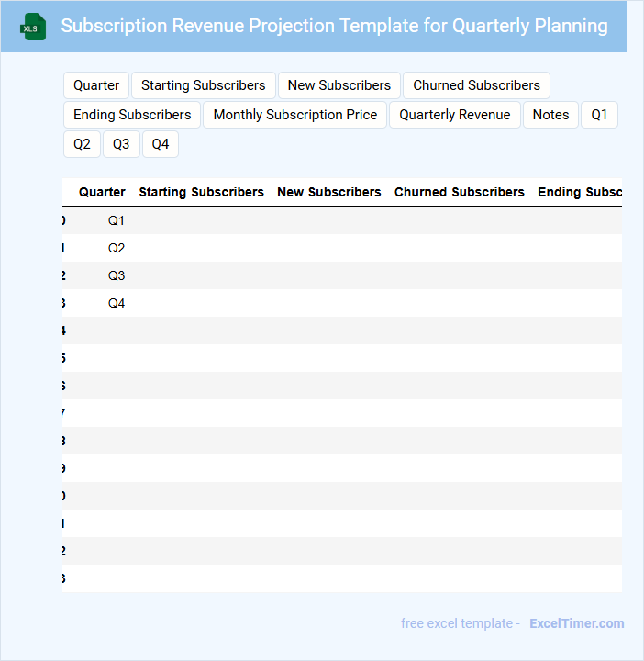This screenshot has width=644, height=661.
Task: Select the Monthly Subscription Price tag
Action: 295,115
